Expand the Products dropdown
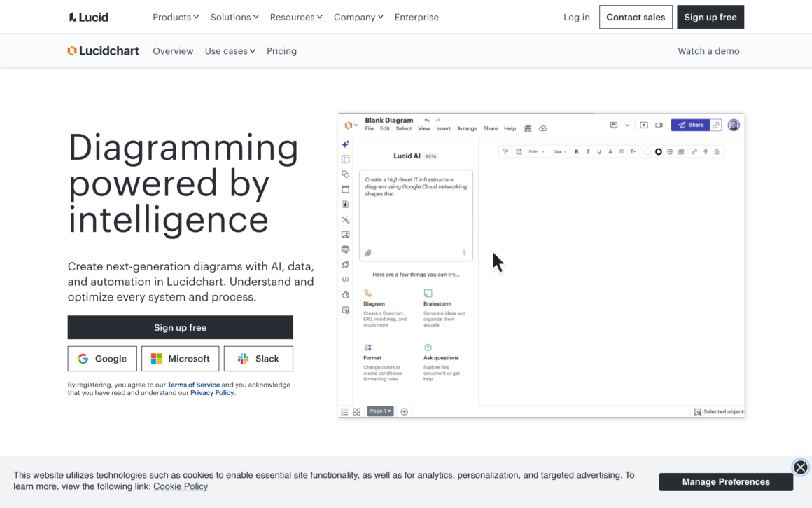The height and width of the screenshot is (508, 812). pyautogui.click(x=176, y=17)
